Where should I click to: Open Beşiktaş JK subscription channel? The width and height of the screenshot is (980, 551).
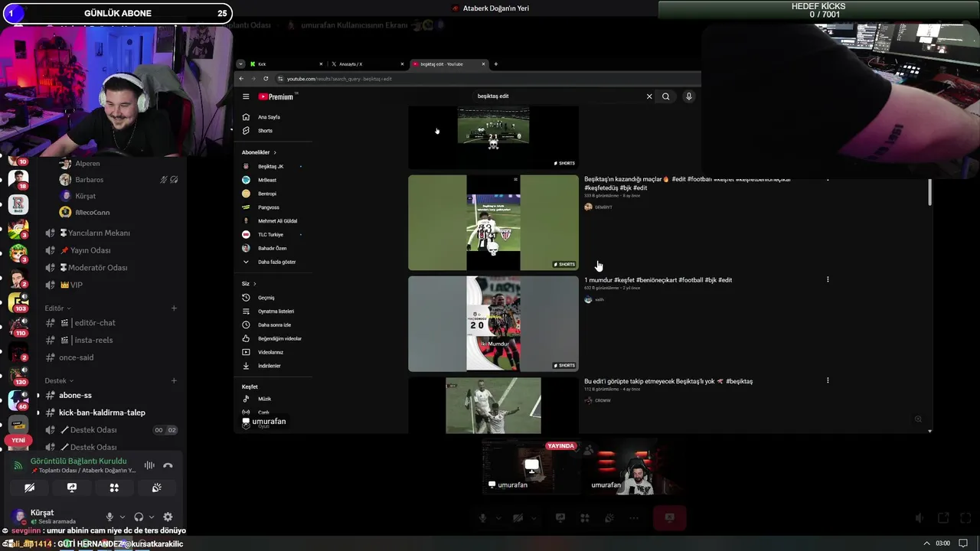[x=270, y=166]
